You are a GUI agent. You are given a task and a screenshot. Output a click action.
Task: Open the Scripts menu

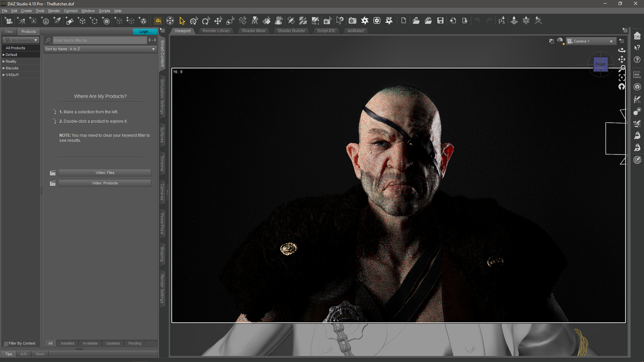[x=105, y=11]
